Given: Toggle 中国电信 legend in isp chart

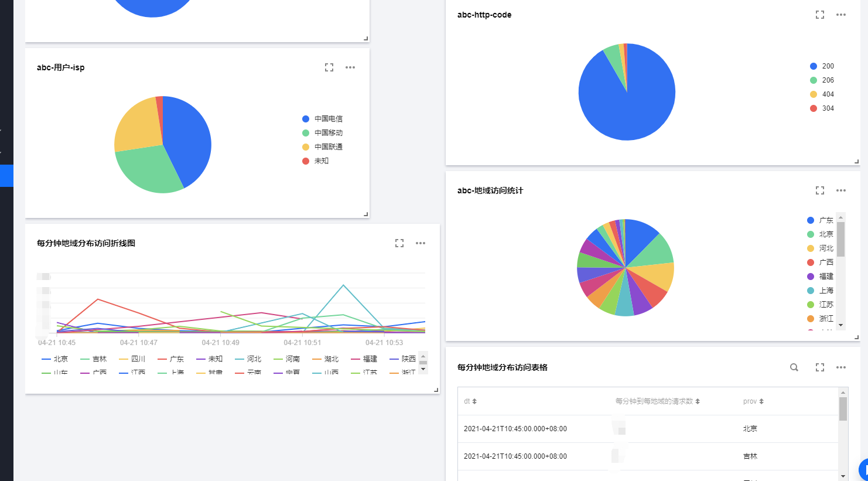Looking at the screenshot, I should click(x=323, y=119).
